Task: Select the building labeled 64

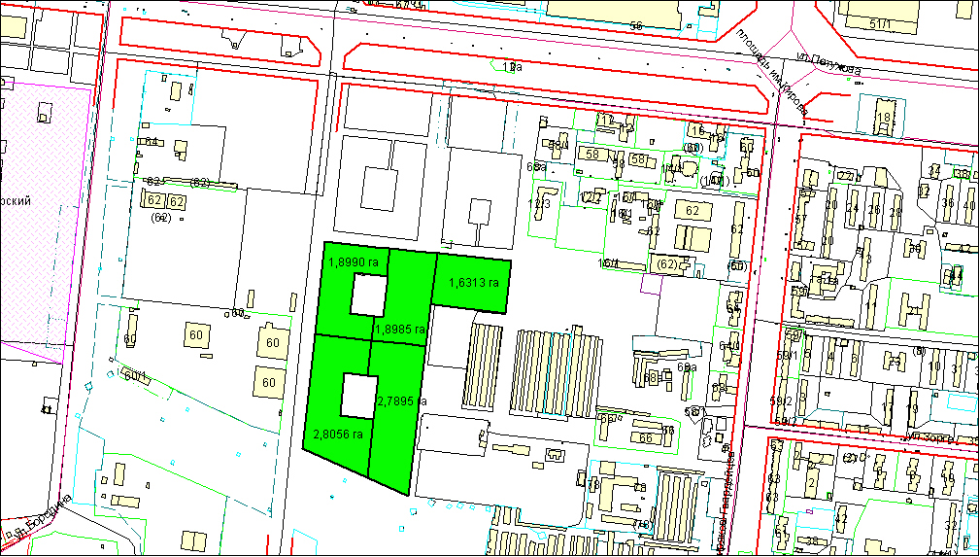Action: pyautogui.click(x=151, y=142)
